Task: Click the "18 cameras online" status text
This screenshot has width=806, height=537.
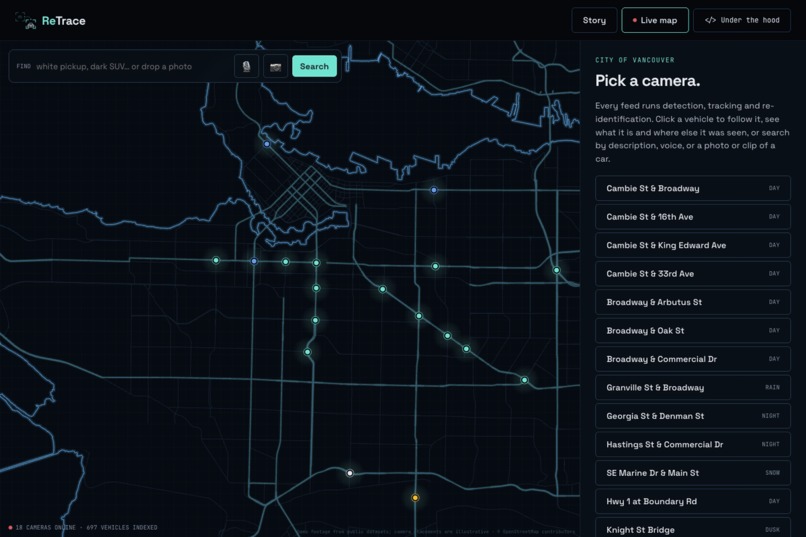Action: tap(45, 528)
